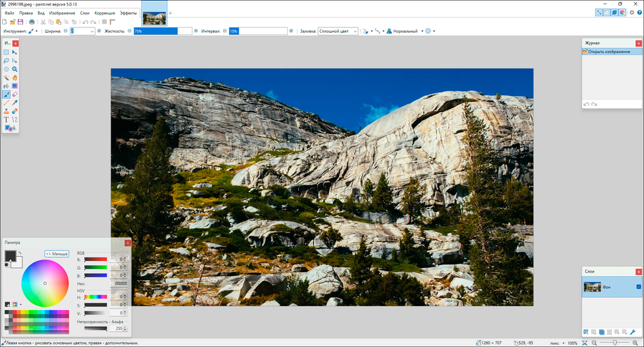
Task: Select the Eraser tool
Action: click(x=15, y=94)
